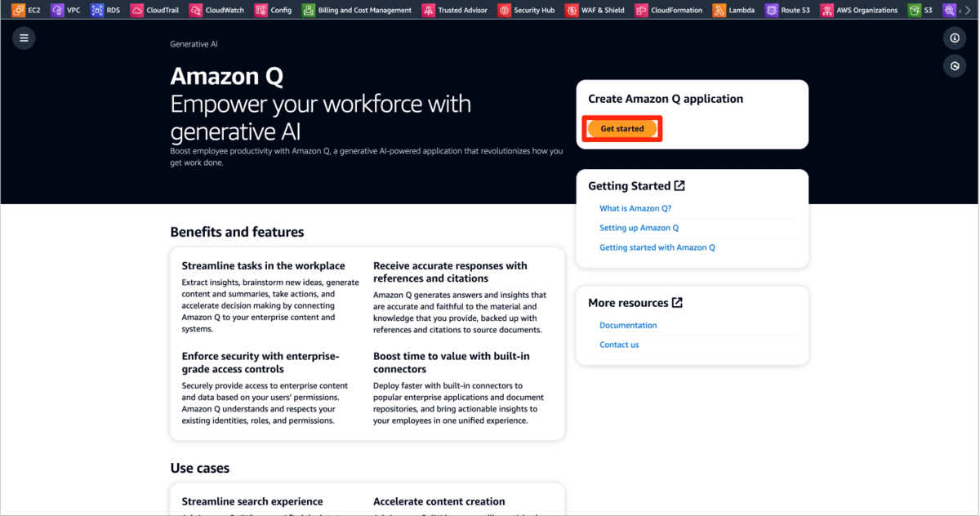Open EC2 service shortcut icon
The image size is (980, 516).
tap(18, 11)
